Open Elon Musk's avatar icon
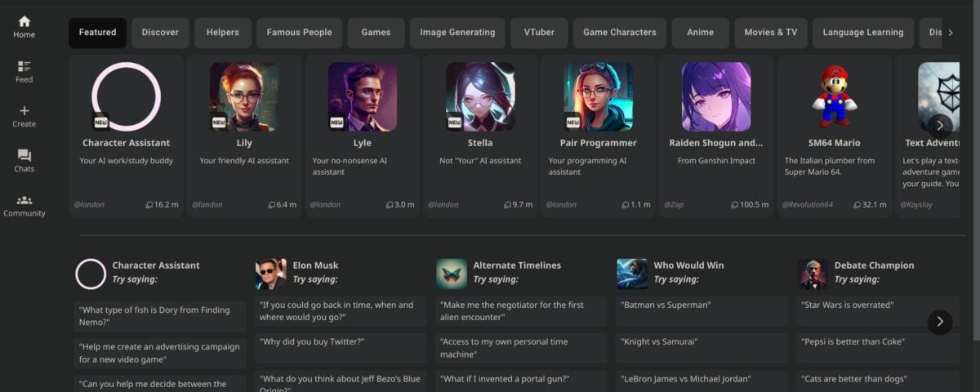Viewport: 980px width, 392px height. (x=270, y=274)
